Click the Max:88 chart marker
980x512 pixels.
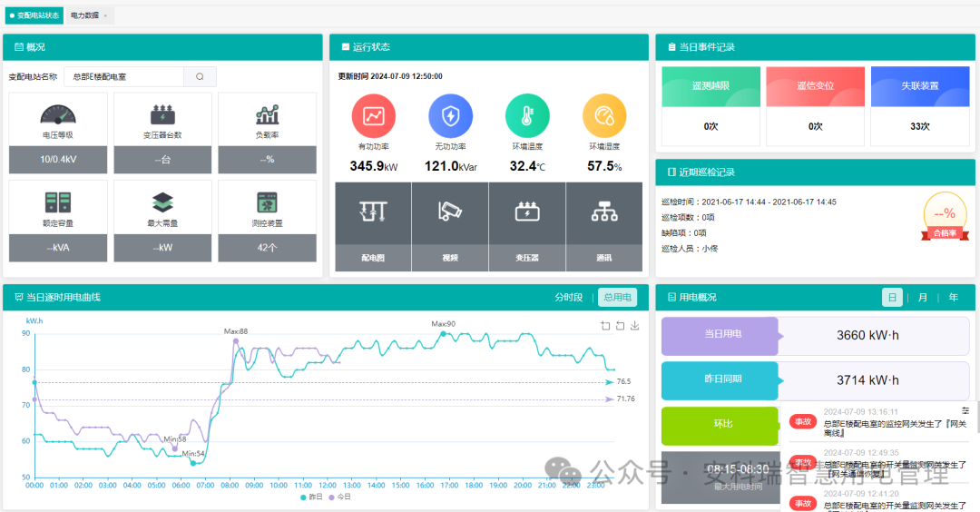point(236,340)
